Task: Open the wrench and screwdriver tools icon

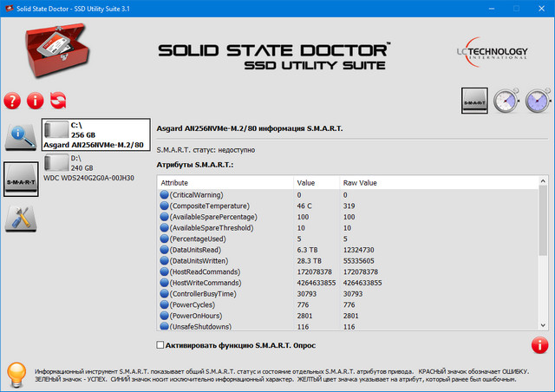Action: pyautogui.click(x=21, y=219)
